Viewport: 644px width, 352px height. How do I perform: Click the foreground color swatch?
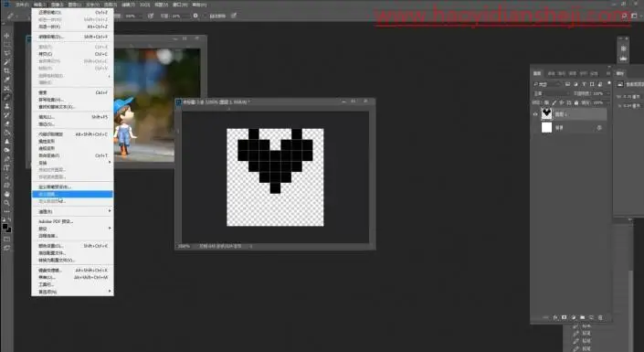tap(5, 227)
